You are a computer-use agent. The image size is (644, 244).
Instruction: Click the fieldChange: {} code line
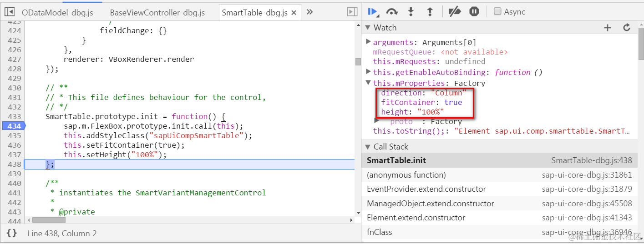(133, 30)
